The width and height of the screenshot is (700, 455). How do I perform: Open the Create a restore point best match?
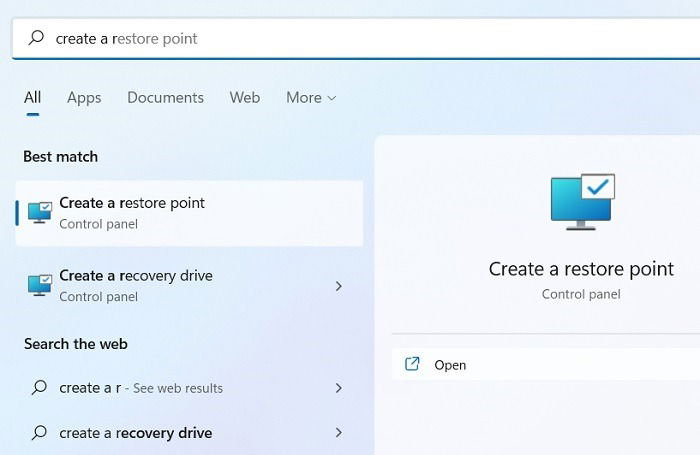coord(189,213)
